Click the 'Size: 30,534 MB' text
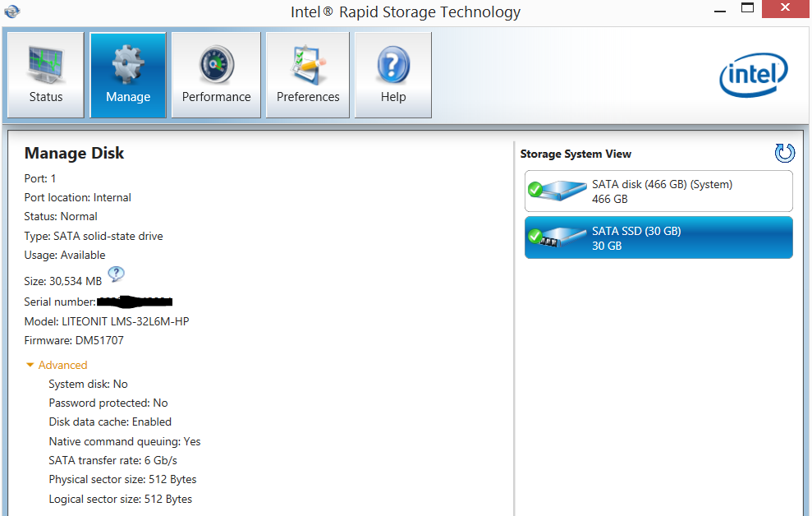The image size is (812, 516). click(62, 281)
